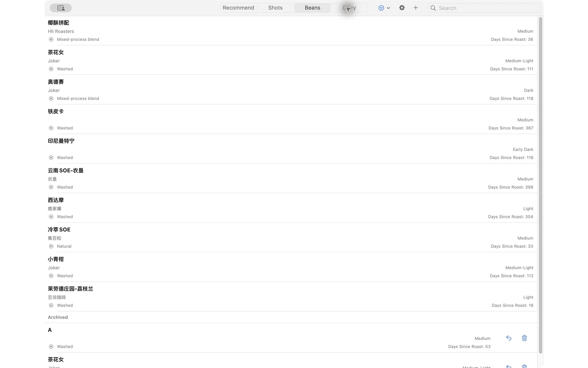Open the settings gear icon

tap(402, 8)
